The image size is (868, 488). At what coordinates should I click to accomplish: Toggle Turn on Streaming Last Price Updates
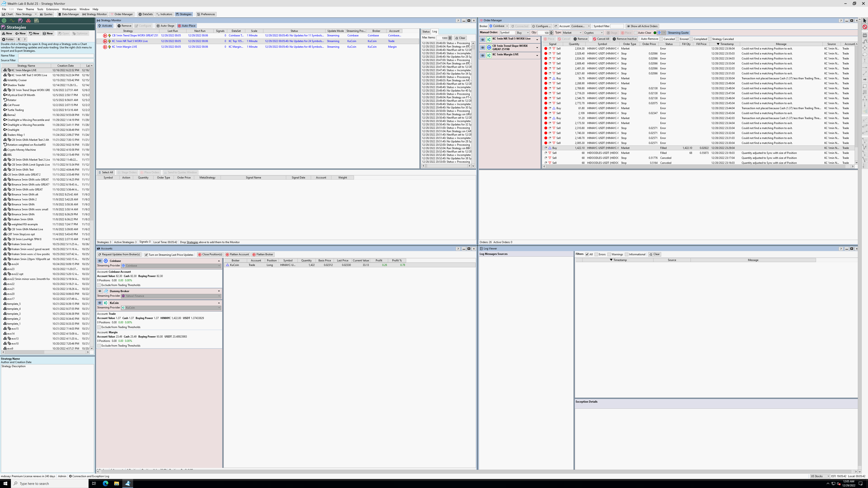point(146,255)
